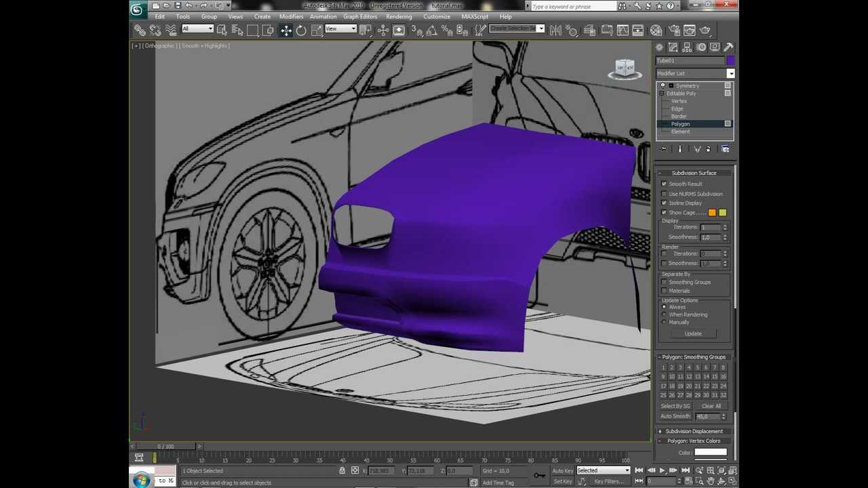Enable Separate By Materials checkbox
Screen dimensions: 868x488
(664, 291)
